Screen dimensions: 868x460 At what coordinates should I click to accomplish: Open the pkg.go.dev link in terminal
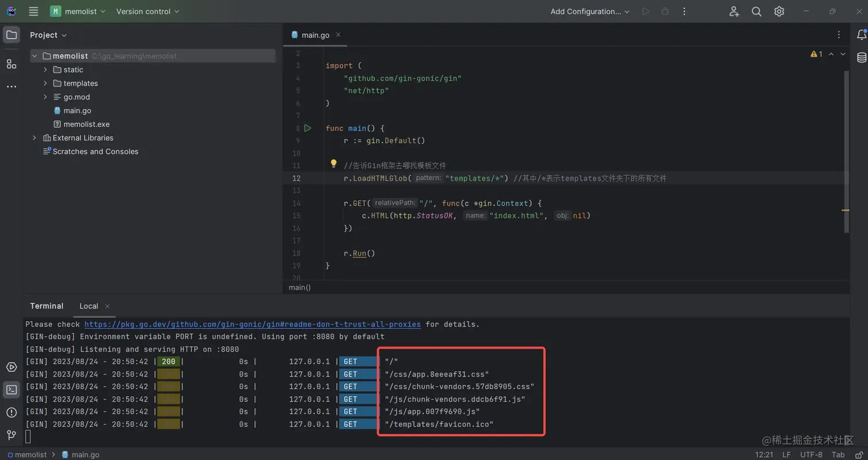(x=253, y=324)
